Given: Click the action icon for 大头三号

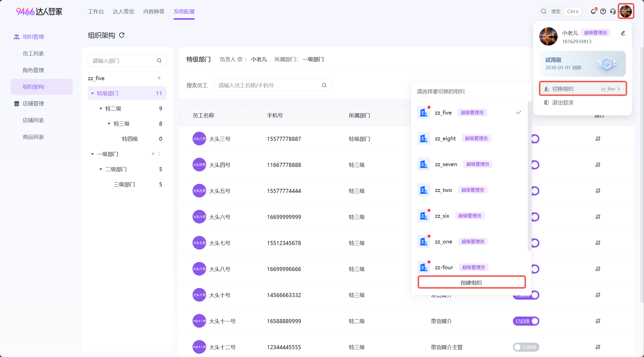Looking at the screenshot, I should point(598,139).
